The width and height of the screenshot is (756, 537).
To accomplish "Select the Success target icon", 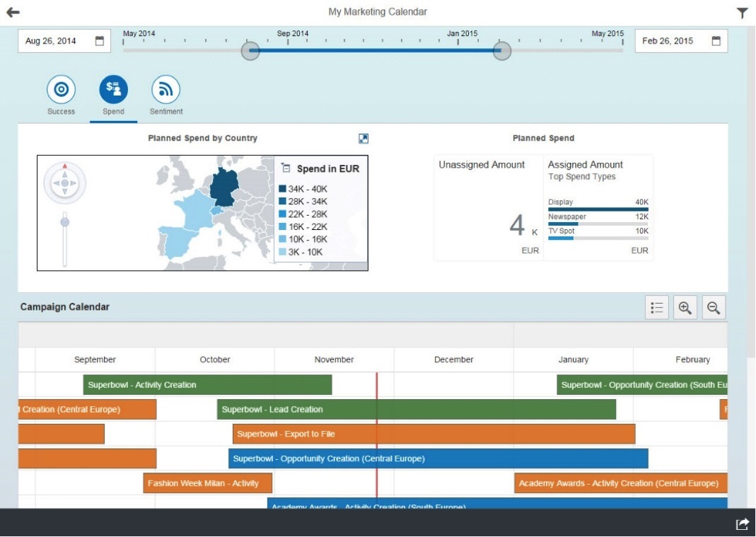I will coord(61,89).
